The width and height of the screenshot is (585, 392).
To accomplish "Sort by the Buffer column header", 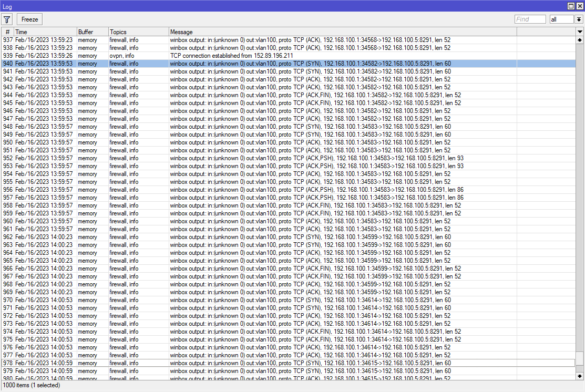I will pos(93,32).
